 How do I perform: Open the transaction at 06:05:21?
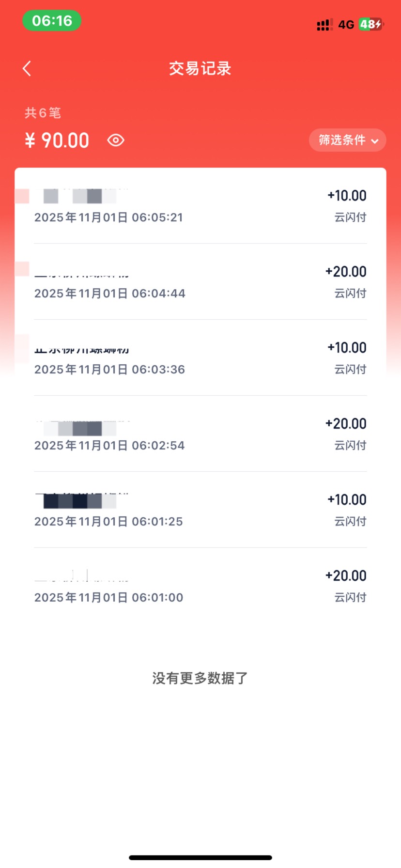(200, 206)
